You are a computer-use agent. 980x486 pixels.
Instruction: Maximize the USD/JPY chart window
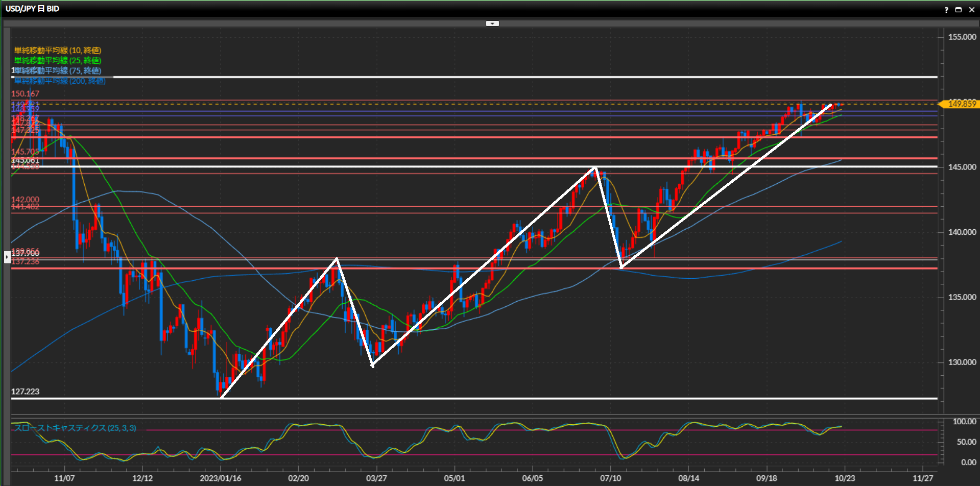point(959,10)
